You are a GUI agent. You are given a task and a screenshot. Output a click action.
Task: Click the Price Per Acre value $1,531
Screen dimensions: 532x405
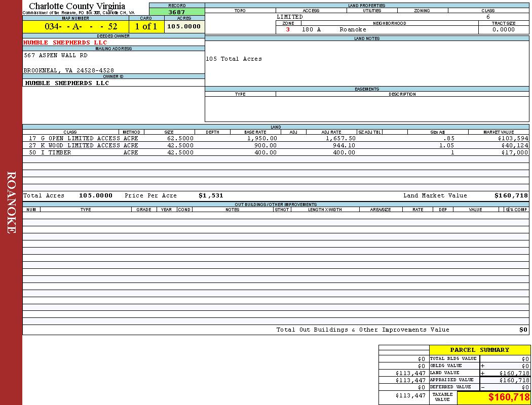211,195
